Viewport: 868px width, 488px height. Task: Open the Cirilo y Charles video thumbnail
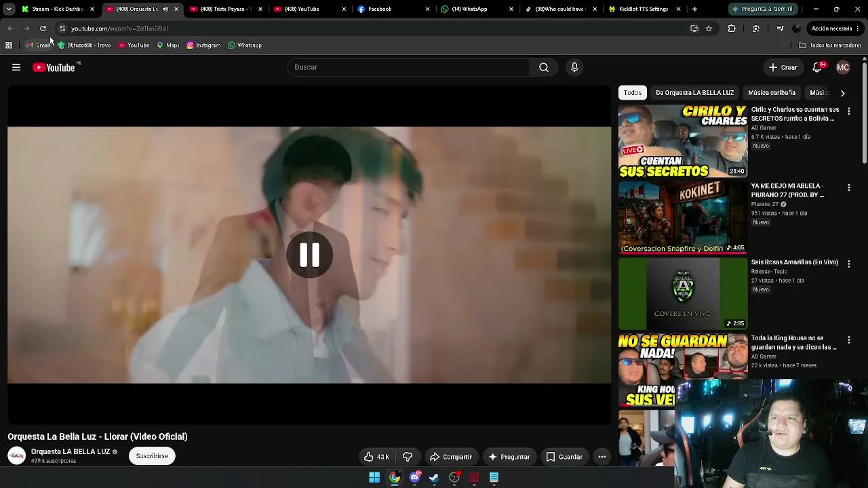683,141
